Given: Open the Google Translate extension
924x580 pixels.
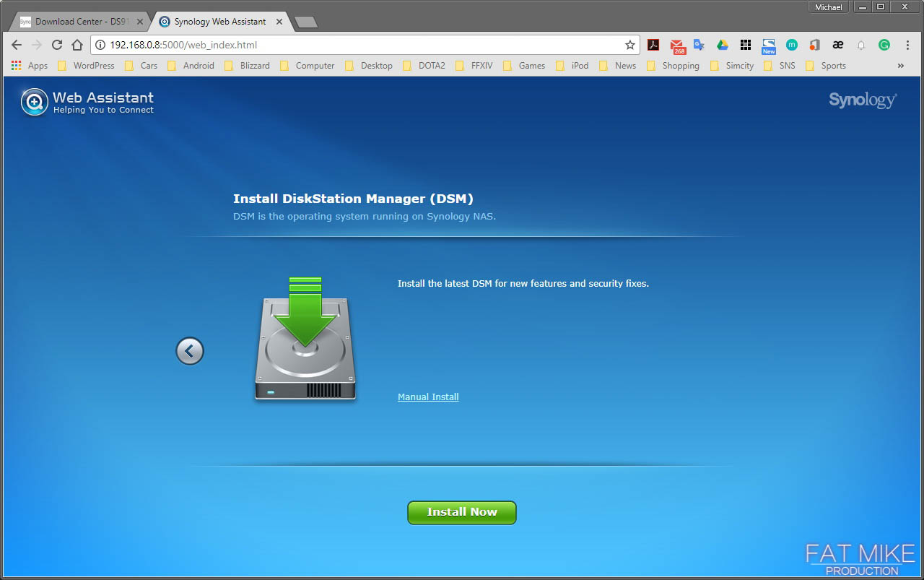Looking at the screenshot, I should [699, 45].
